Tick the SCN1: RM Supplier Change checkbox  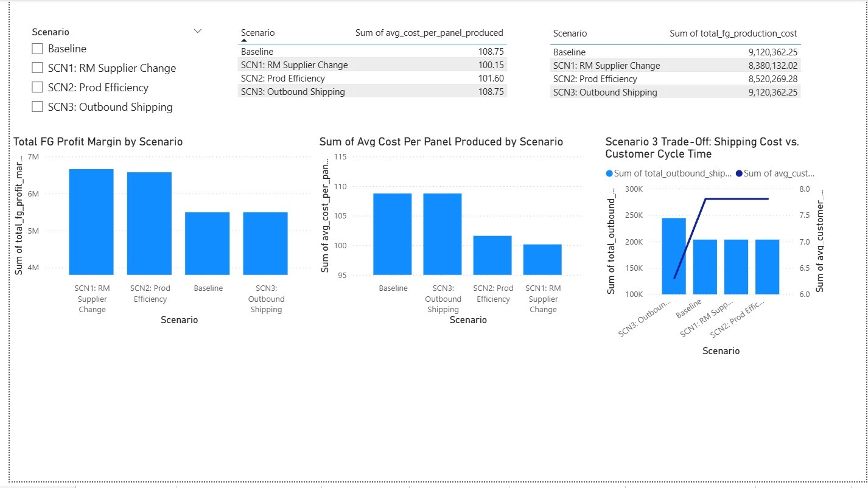[x=37, y=68]
